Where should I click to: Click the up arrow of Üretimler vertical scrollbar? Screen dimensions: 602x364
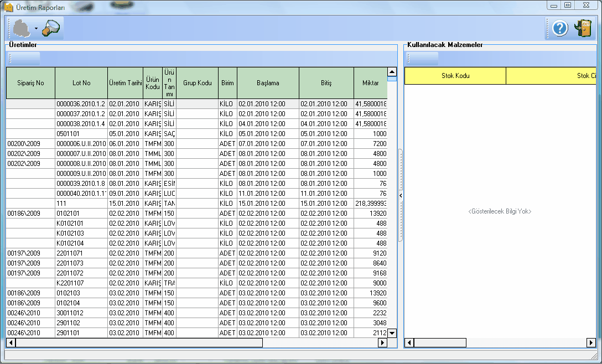coord(392,72)
